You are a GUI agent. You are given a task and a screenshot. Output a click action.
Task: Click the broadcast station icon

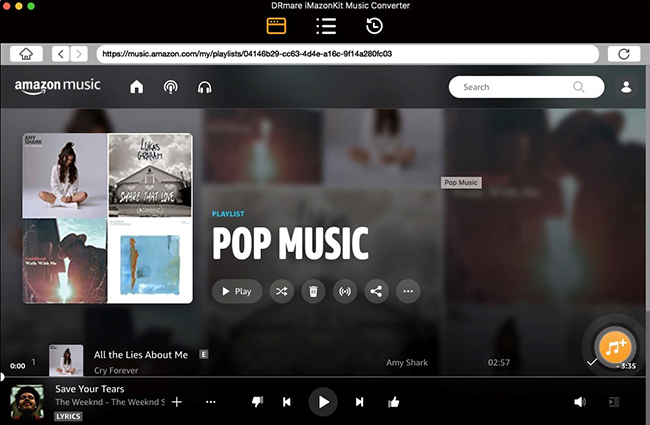pyautogui.click(x=345, y=291)
